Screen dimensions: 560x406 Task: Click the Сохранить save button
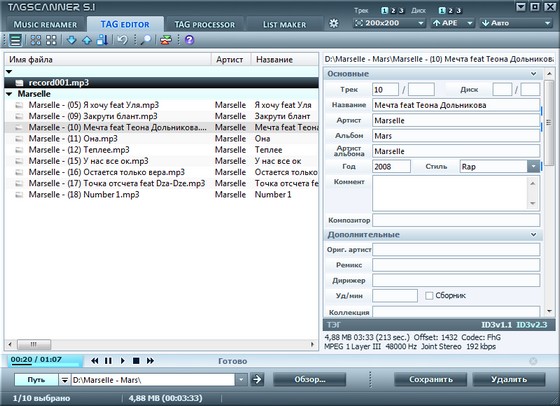click(430, 379)
